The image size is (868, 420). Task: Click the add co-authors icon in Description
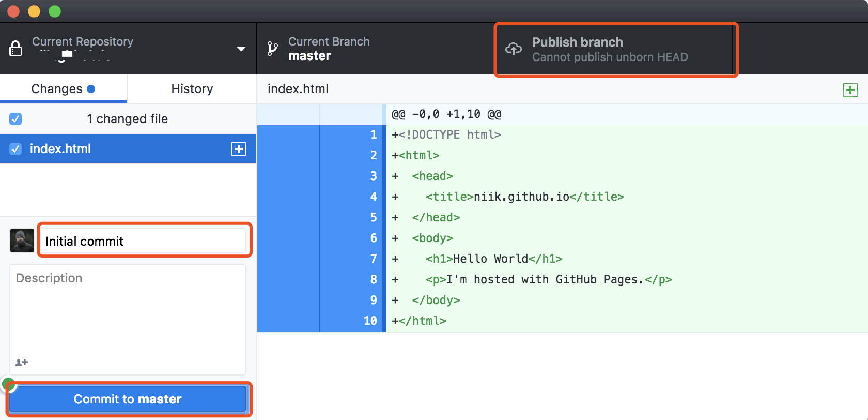coord(22,362)
